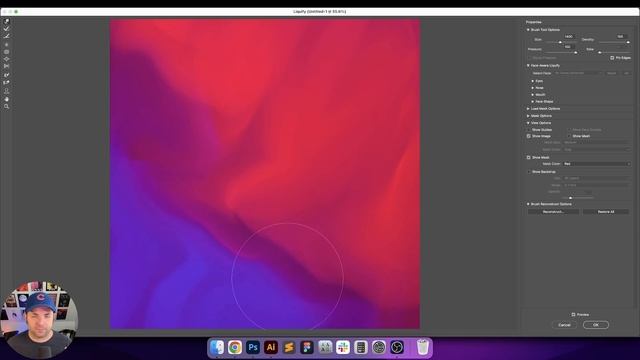Open Finder from the dock
Viewport: 640px width, 360px height.
[x=217, y=347]
